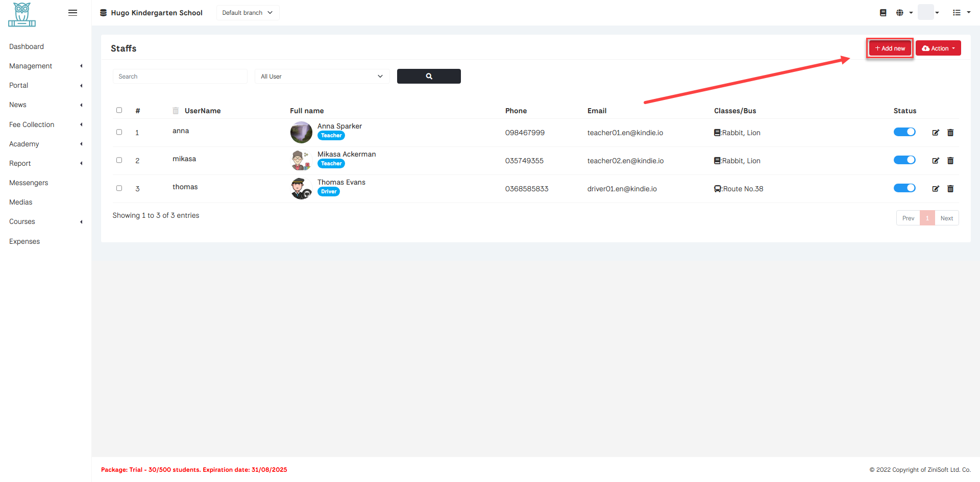This screenshot has height=482, width=980.
Task: Edit Anna Sparker's staff record
Action: coord(935,133)
